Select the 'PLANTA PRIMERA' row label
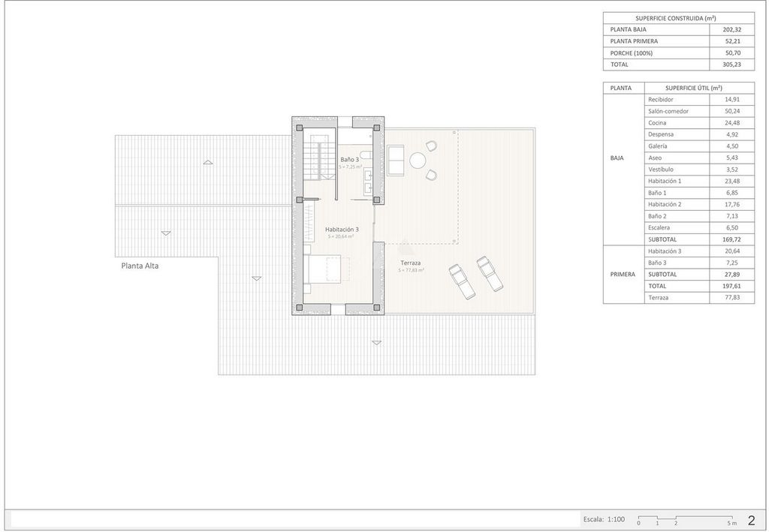Viewport: 769px width, 532px height. [634, 41]
